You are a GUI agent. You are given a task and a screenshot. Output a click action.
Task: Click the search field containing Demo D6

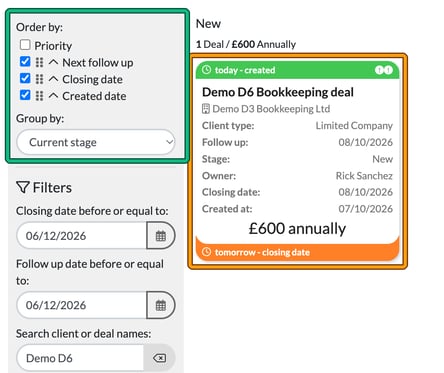pyautogui.click(x=80, y=358)
